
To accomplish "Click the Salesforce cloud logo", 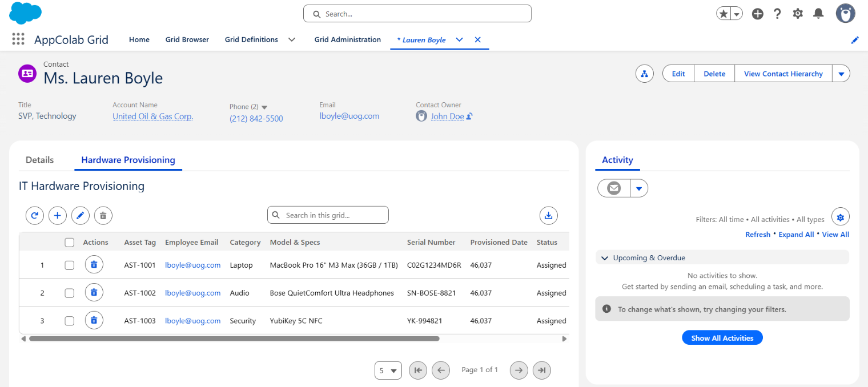I will [26, 13].
